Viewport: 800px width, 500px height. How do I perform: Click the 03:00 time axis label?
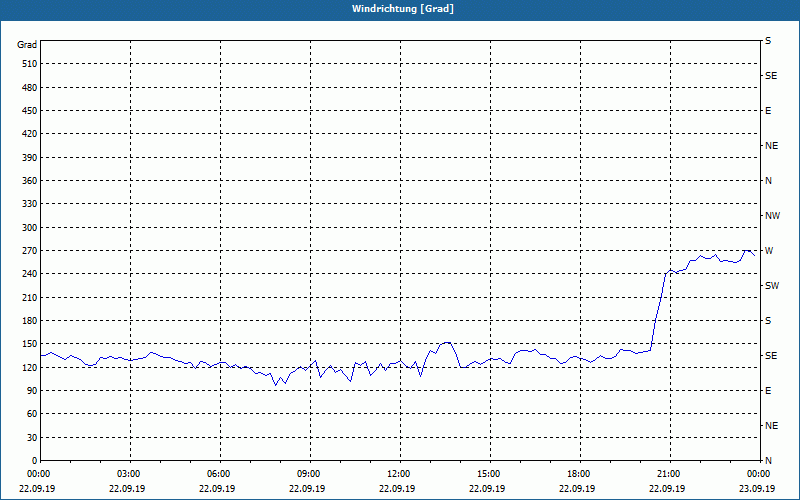click(128, 474)
